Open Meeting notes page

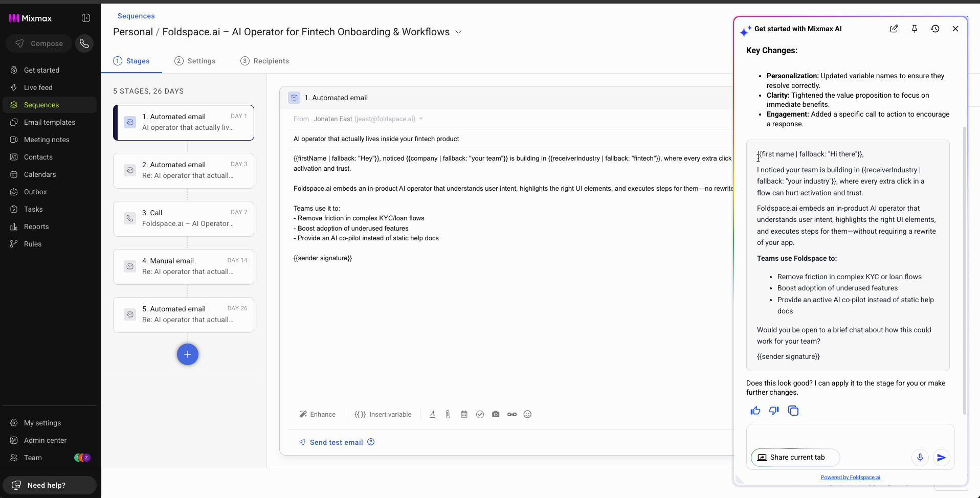click(49, 140)
